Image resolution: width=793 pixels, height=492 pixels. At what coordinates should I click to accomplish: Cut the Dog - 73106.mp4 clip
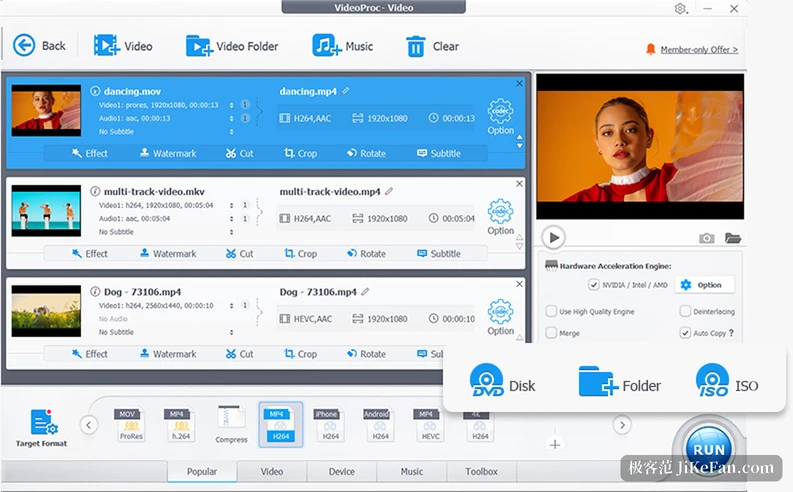(x=240, y=354)
